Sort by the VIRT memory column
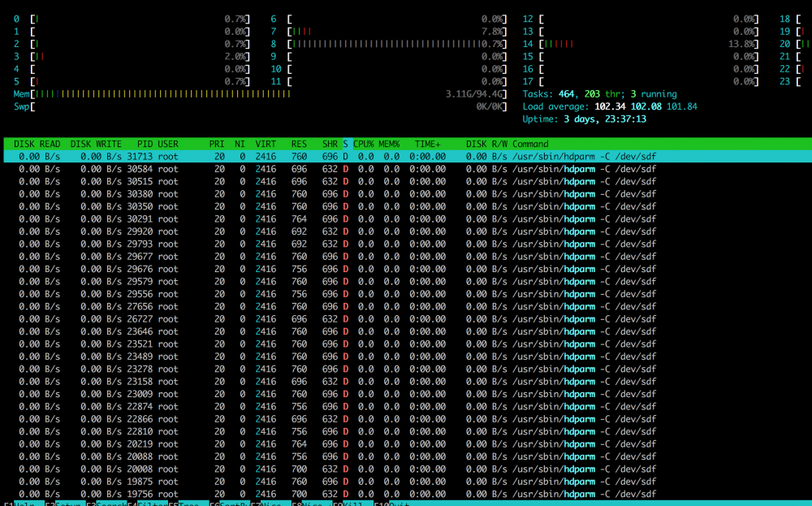The height and width of the screenshot is (506, 812). 266,144
